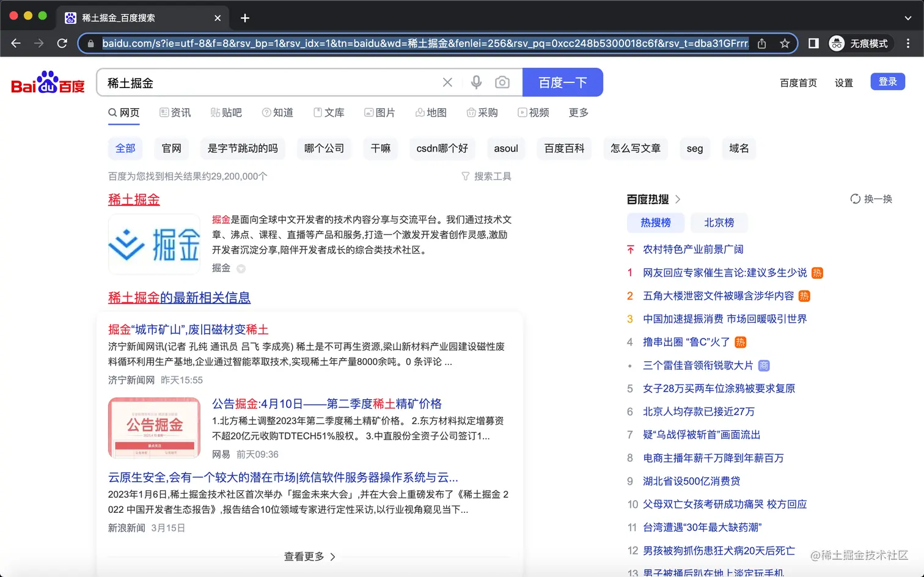
Task: Click the Baidu logo
Action: coord(48,83)
